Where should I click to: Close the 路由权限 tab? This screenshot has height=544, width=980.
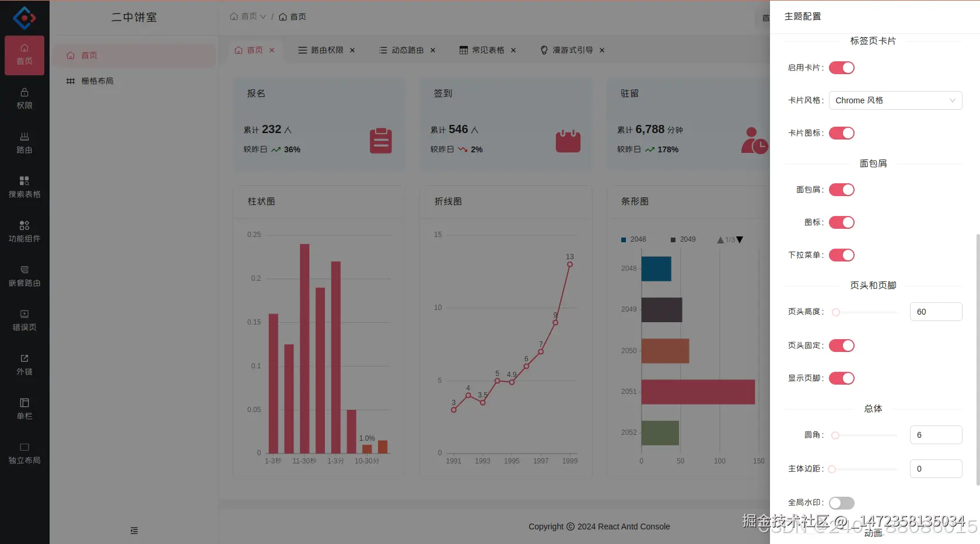point(352,50)
